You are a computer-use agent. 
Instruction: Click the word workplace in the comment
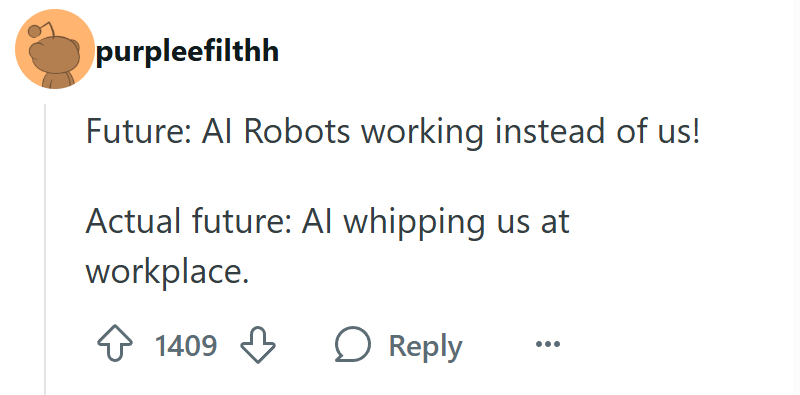pyautogui.click(x=167, y=271)
